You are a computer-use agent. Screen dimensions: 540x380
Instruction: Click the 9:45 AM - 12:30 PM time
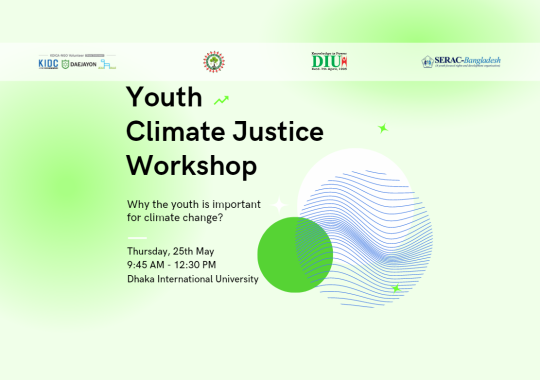(x=172, y=265)
